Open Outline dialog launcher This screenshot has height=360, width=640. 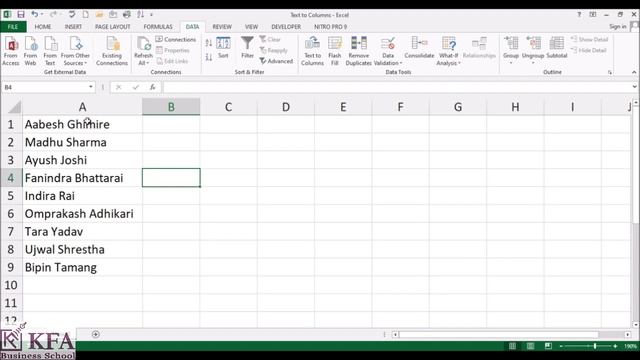610,72
